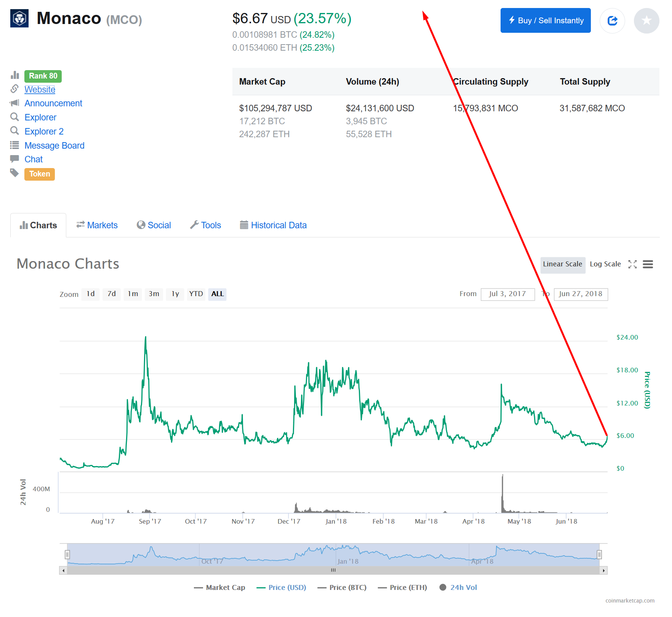
Task: Click the From date field Jul 3, 2017
Action: (508, 294)
